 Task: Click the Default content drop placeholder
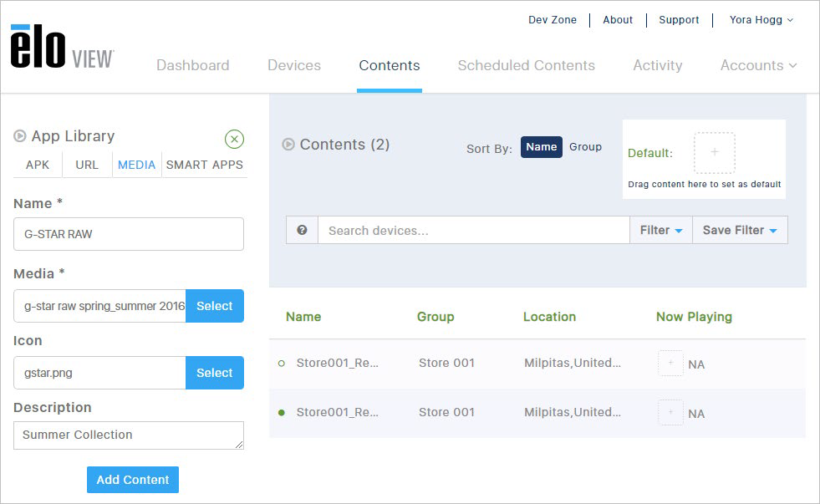[x=715, y=153]
